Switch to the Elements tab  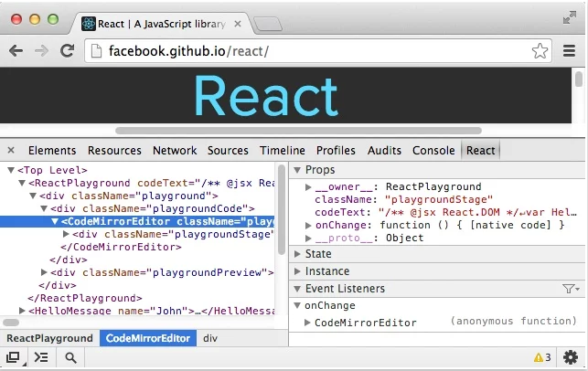click(52, 150)
